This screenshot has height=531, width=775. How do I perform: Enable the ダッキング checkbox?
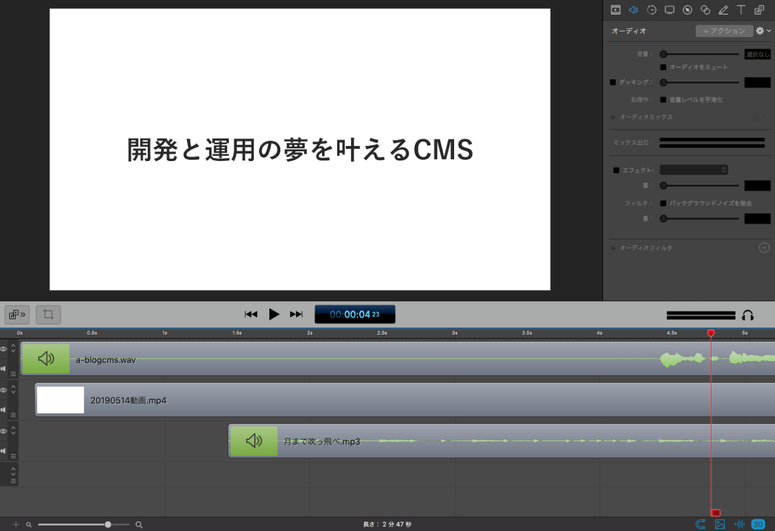click(614, 83)
